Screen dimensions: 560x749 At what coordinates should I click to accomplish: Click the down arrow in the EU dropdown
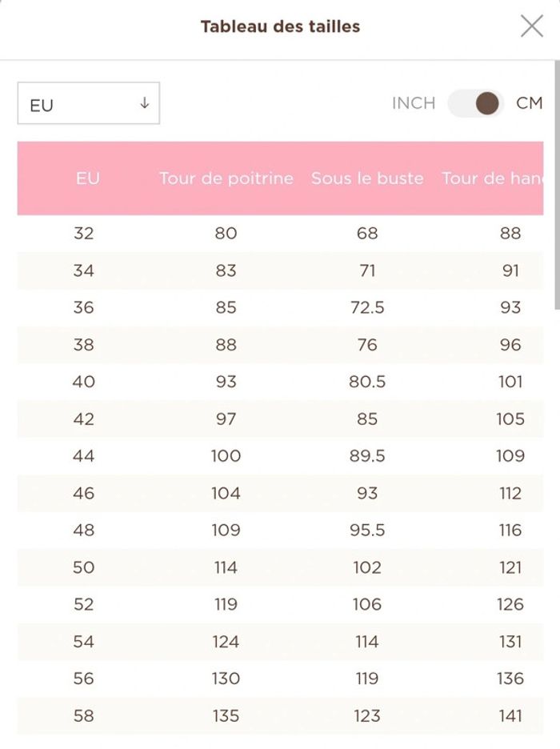[x=145, y=102]
